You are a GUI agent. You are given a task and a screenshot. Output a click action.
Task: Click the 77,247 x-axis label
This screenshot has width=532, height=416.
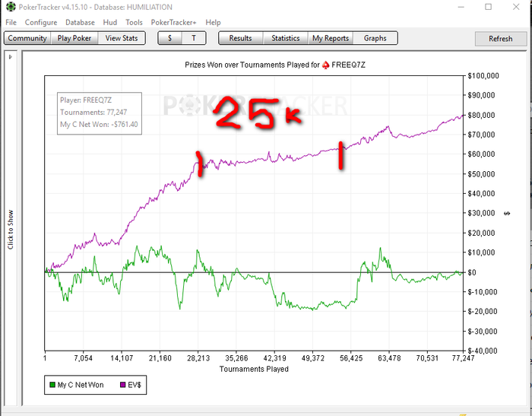(463, 358)
